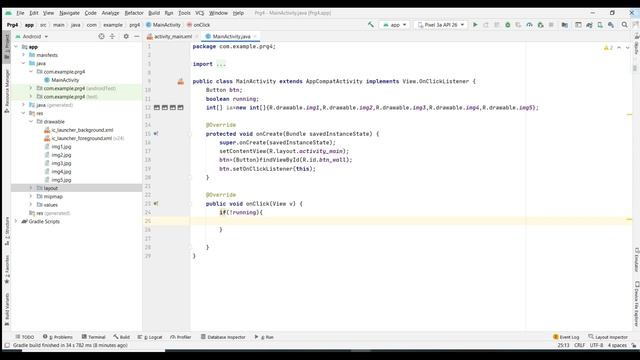Click the warnings indicator in editor corner

point(608,48)
